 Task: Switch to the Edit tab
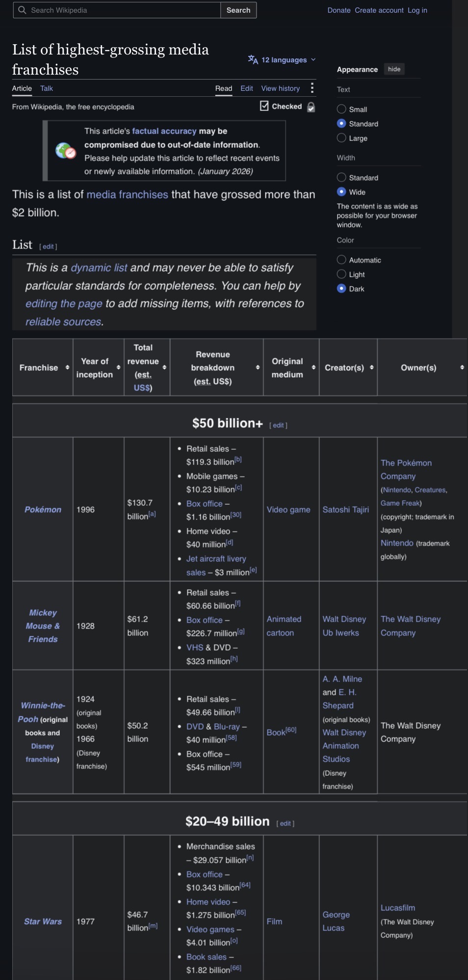247,88
